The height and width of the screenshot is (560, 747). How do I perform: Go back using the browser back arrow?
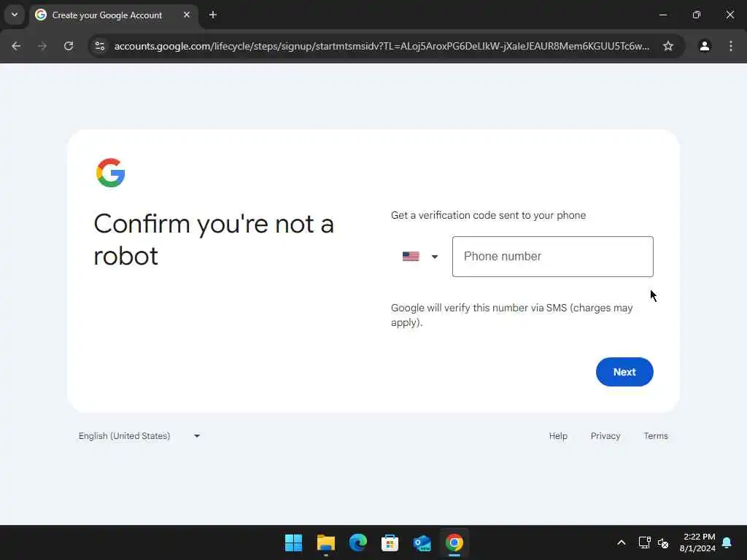point(16,46)
